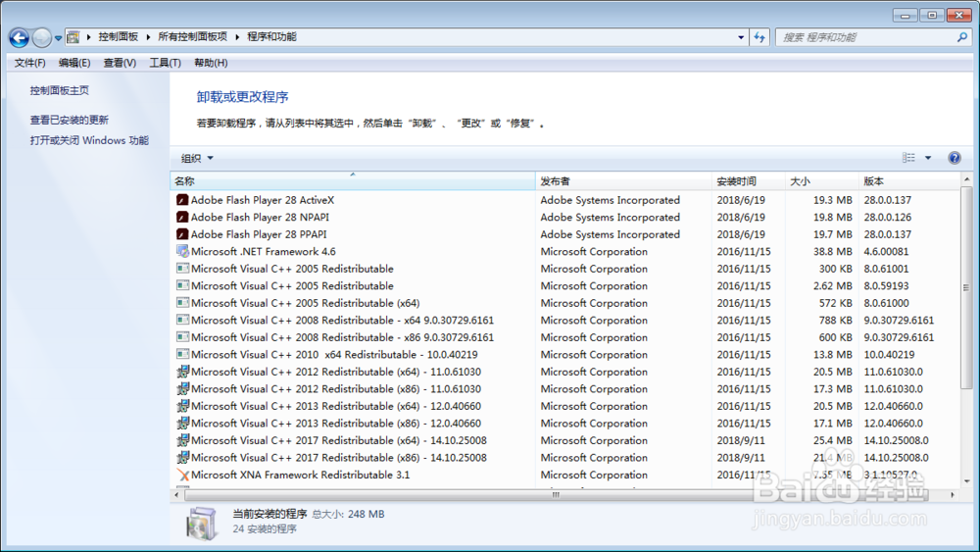Click the control panel icon in address bar
Image resolution: width=980 pixels, height=552 pixels.
(x=73, y=37)
